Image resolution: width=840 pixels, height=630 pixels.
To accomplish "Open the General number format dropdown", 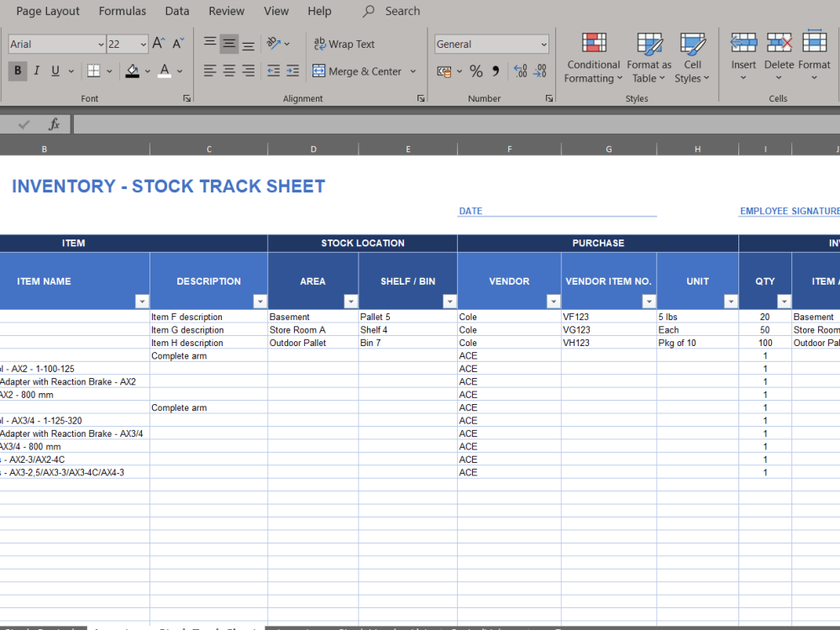I will tap(543, 43).
